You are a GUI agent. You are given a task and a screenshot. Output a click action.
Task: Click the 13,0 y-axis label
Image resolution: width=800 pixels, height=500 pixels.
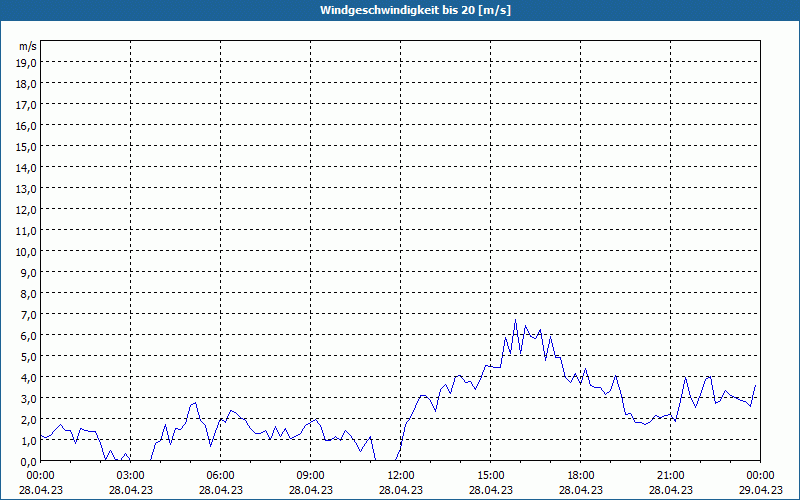[27, 188]
